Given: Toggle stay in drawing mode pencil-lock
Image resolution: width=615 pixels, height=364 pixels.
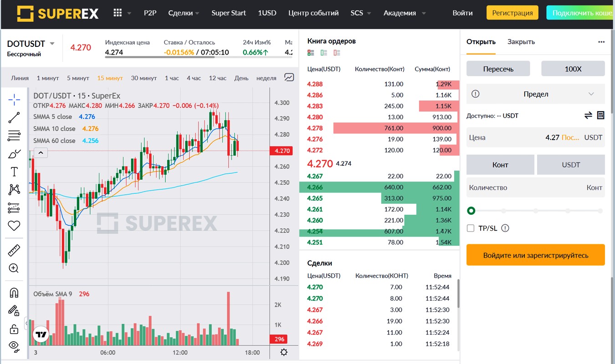Looking at the screenshot, I should point(14,311).
